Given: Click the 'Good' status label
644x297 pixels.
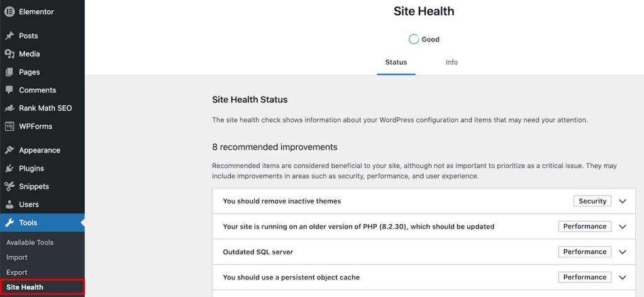Looking at the screenshot, I should (430, 40).
